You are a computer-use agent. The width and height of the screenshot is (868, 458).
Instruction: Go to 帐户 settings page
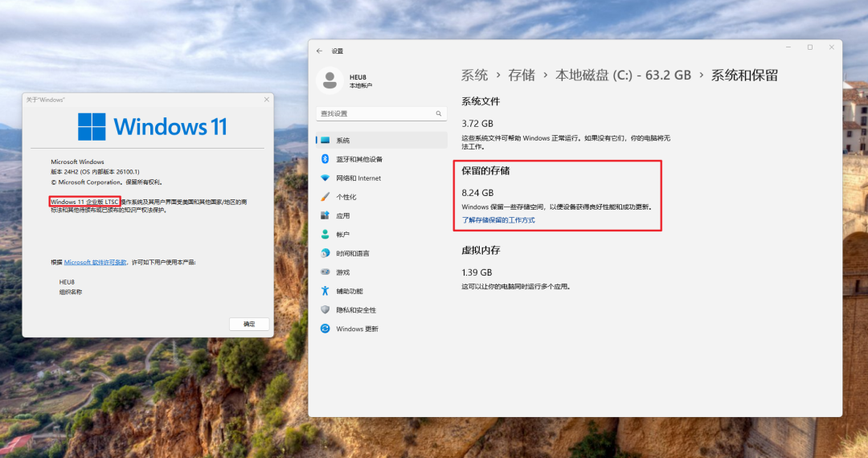click(x=382, y=235)
